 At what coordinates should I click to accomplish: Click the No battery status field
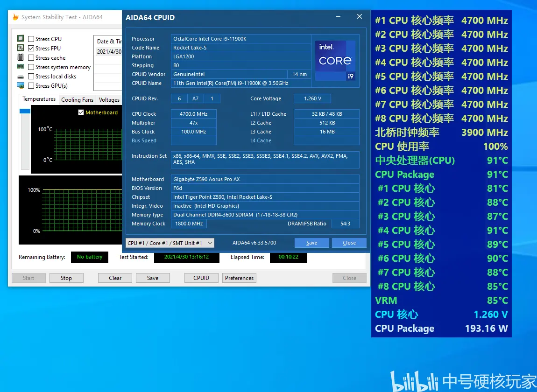90,257
